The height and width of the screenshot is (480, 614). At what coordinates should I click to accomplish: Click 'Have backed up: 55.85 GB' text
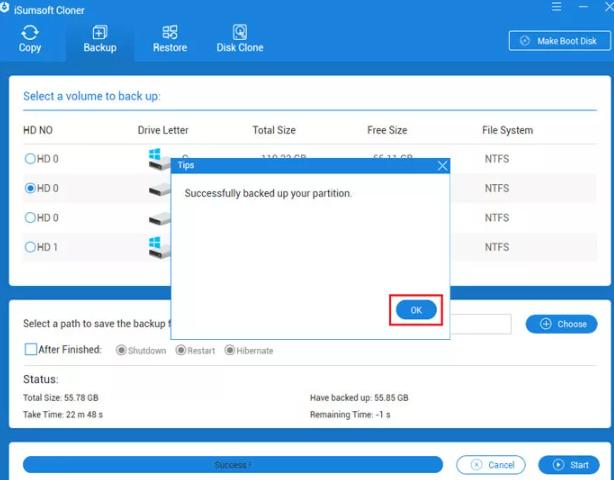359,398
